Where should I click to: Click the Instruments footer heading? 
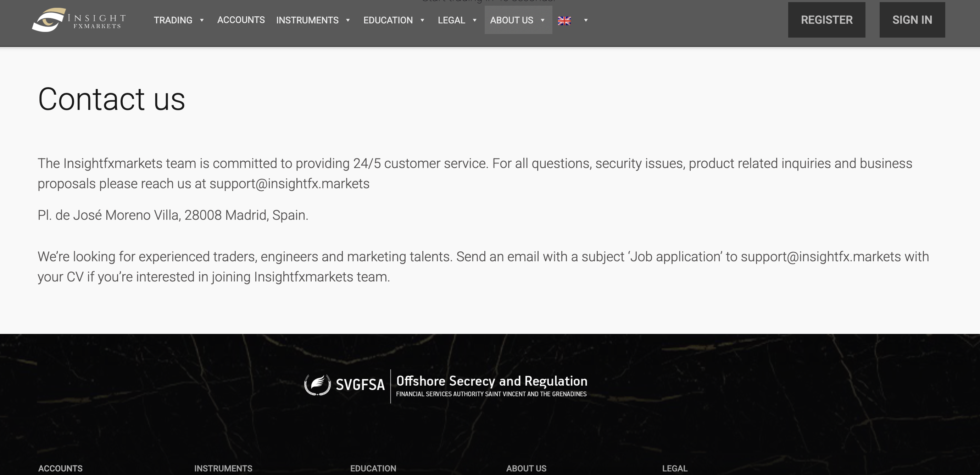tap(223, 468)
